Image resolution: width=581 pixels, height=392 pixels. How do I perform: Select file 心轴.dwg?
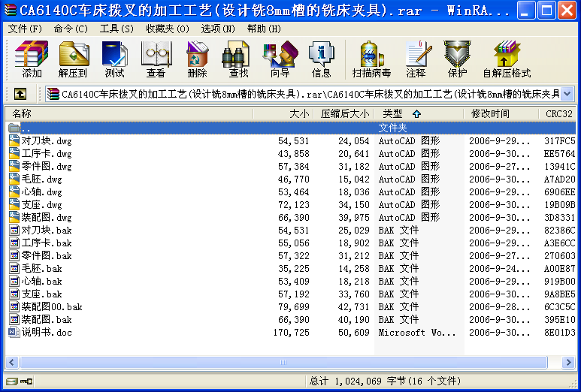pyautogui.click(x=41, y=191)
